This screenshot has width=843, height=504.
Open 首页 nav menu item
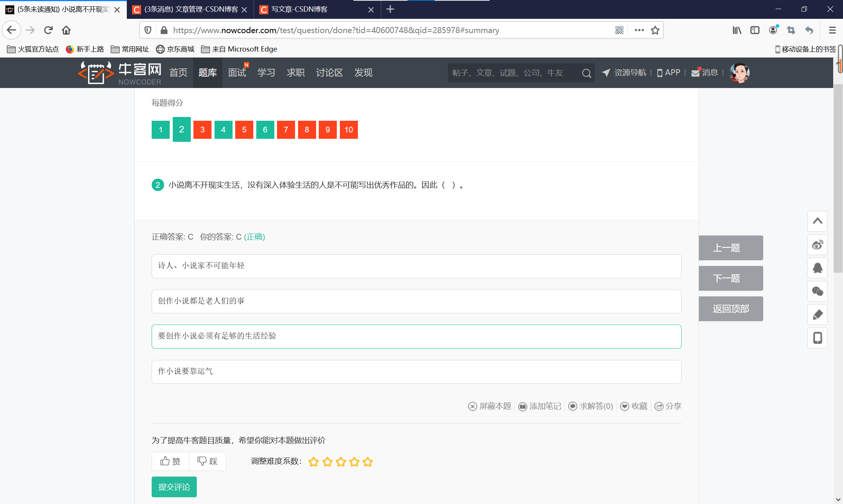click(178, 73)
